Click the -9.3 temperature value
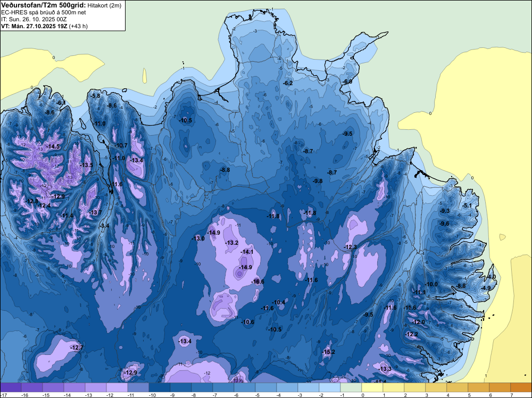Image resolution: width=532 pixels, height=398 pixels. tap(444, 211)
